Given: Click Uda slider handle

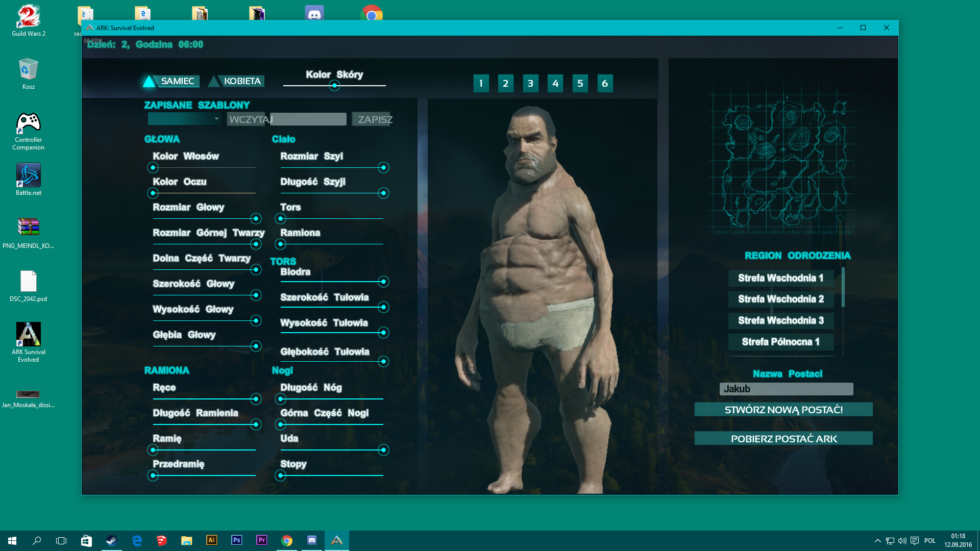Looking at the screenshot, I should [383, 449].
